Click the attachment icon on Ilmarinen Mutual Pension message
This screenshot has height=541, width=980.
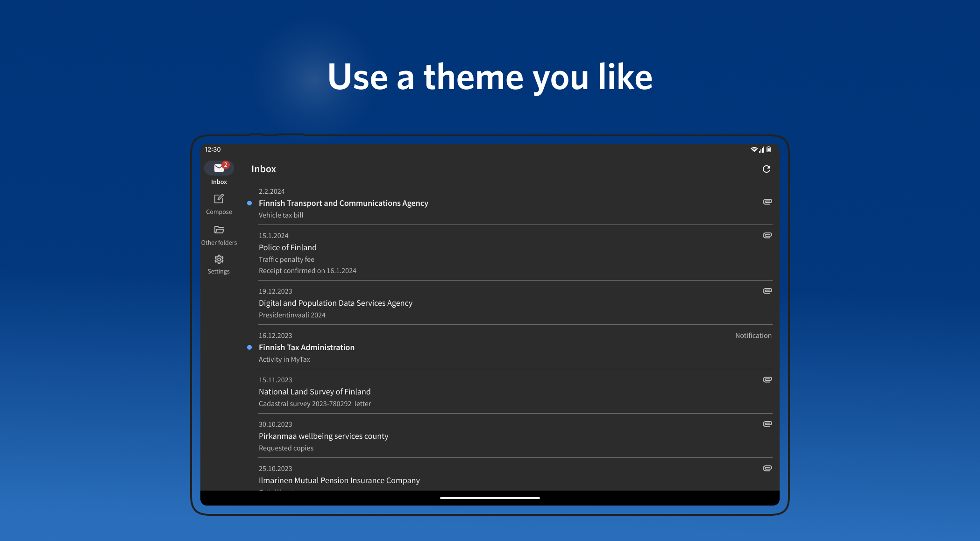pyautogui.click(x=767, y=468)
